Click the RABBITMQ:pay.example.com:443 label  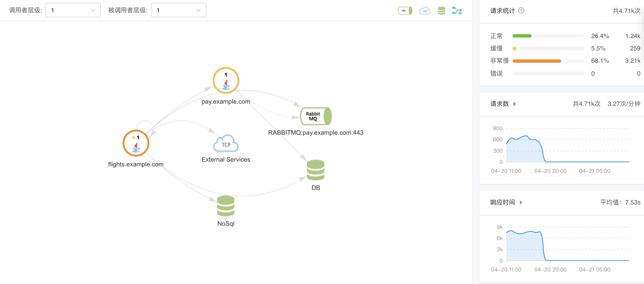point(315,133)
